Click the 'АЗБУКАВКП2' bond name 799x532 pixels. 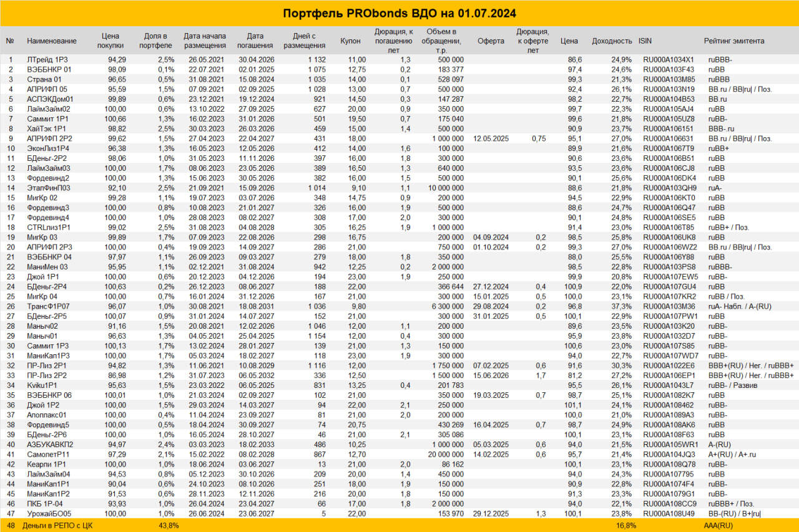(50, 444)
